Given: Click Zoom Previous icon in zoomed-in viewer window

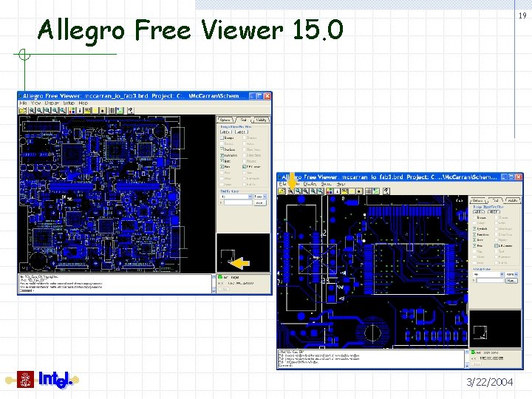Looking at the screenshot, I should tap(321, 191).
